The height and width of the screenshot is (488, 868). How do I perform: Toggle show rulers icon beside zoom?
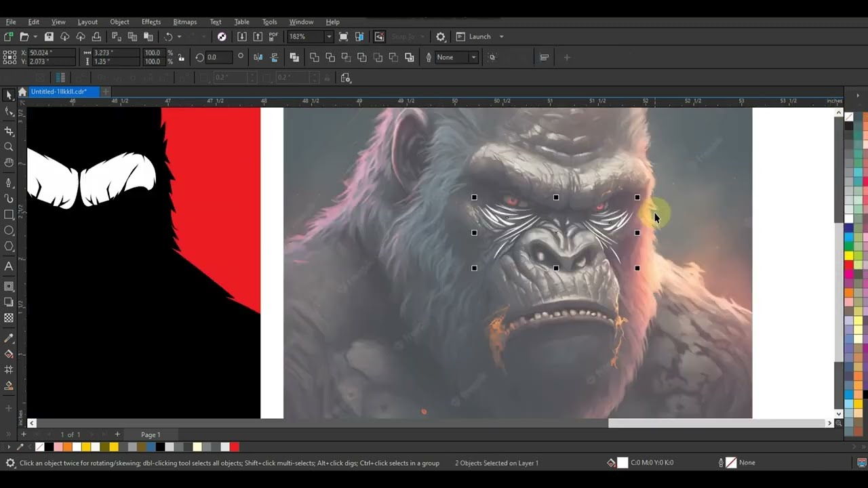(x=359, y=37)
